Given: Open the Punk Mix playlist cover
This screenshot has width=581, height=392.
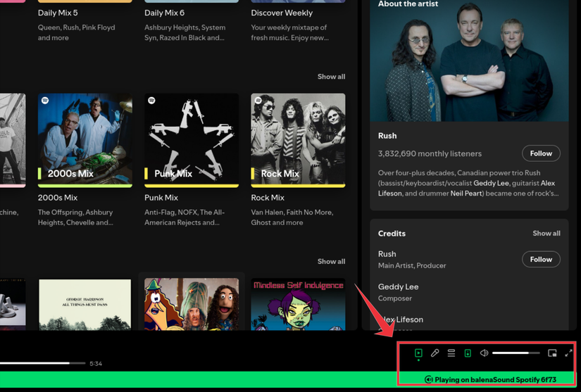Looking at the screenshot, I should pyautogui.click(x=192, y=140).
